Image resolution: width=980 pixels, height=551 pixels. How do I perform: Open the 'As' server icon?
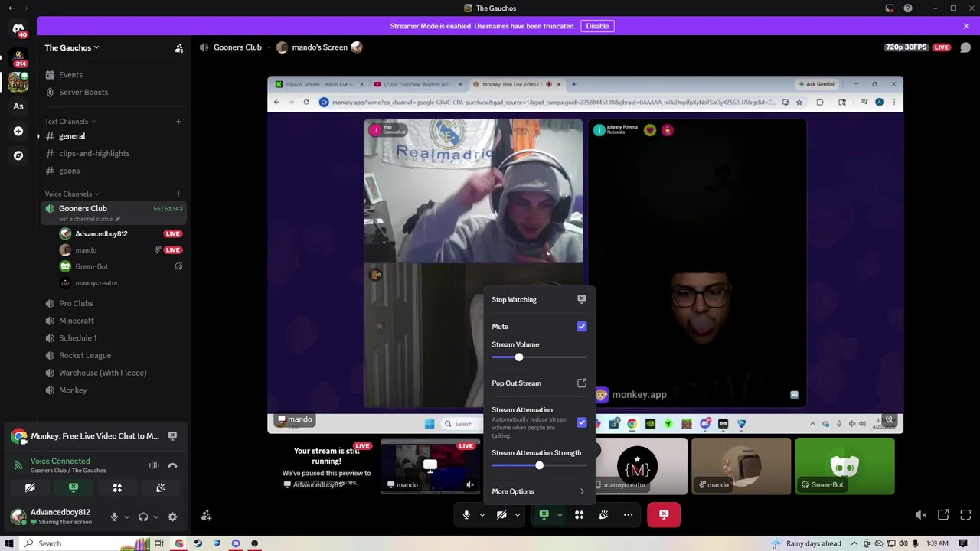click(18, 106)
